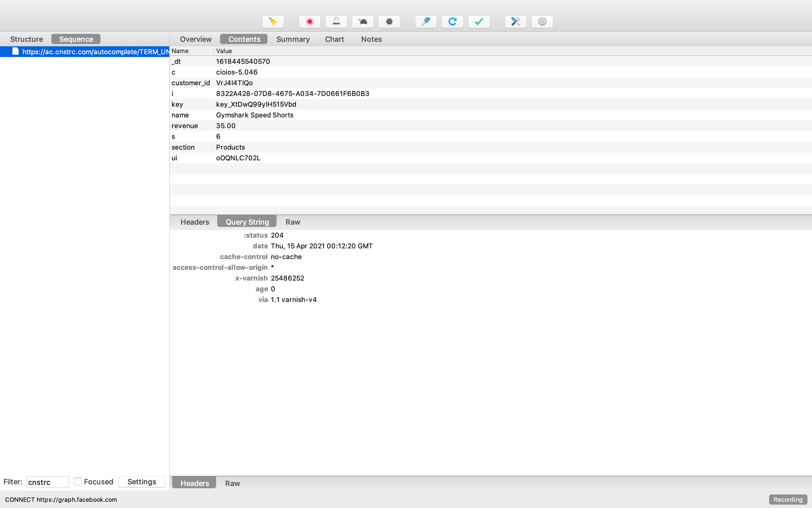Click inside the Filter input field
Screen dimensions: 812x508
pos(47,482)
